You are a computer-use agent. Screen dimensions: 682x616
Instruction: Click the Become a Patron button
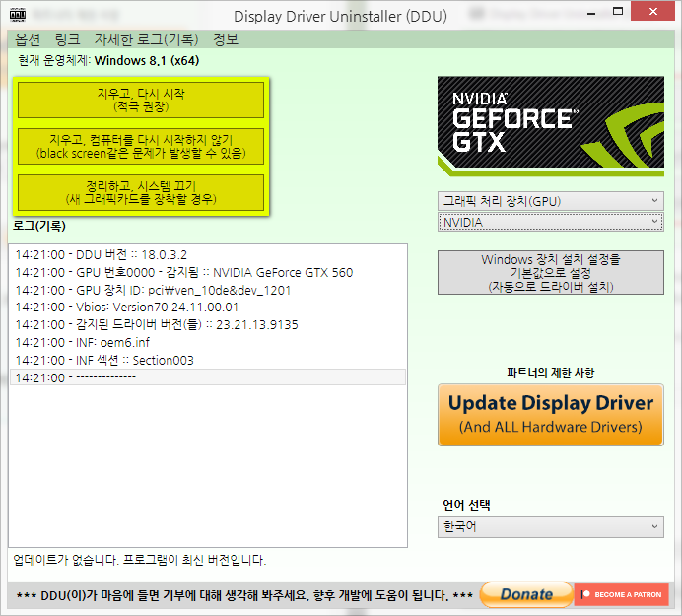pos(622,594)
